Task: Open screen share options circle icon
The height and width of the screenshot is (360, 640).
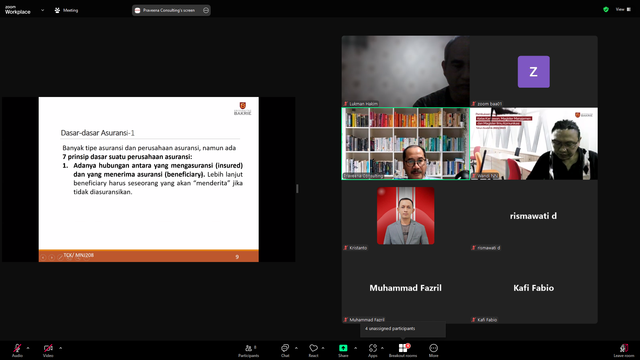Action: click(206, 10)
